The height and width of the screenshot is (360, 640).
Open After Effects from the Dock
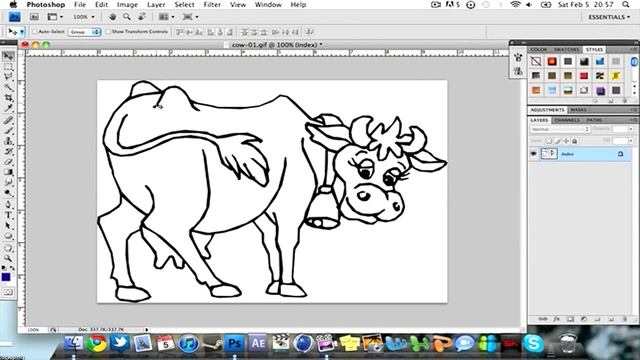click(x=258, y=344)
